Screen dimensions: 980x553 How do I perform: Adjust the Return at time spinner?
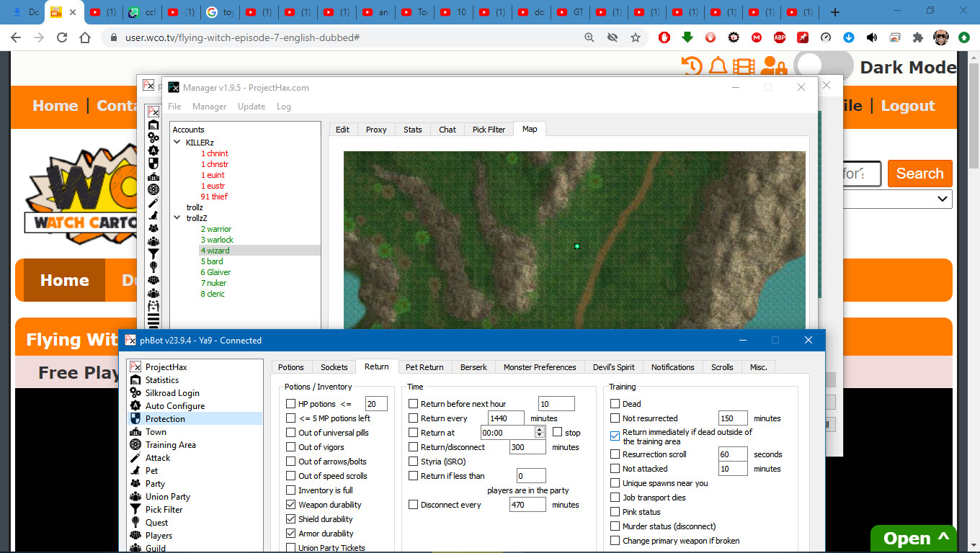coord(540,433)
